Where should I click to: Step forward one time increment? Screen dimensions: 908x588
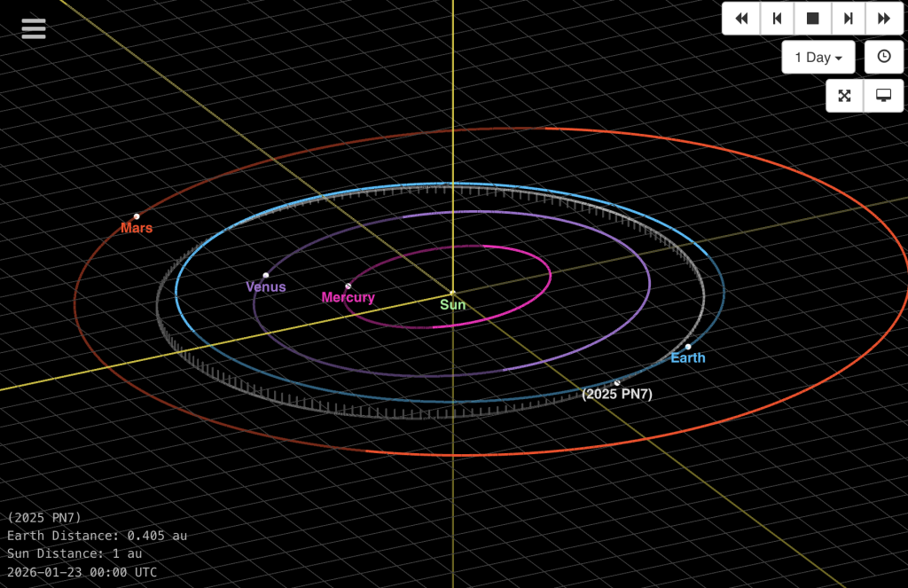pos(848,19)
